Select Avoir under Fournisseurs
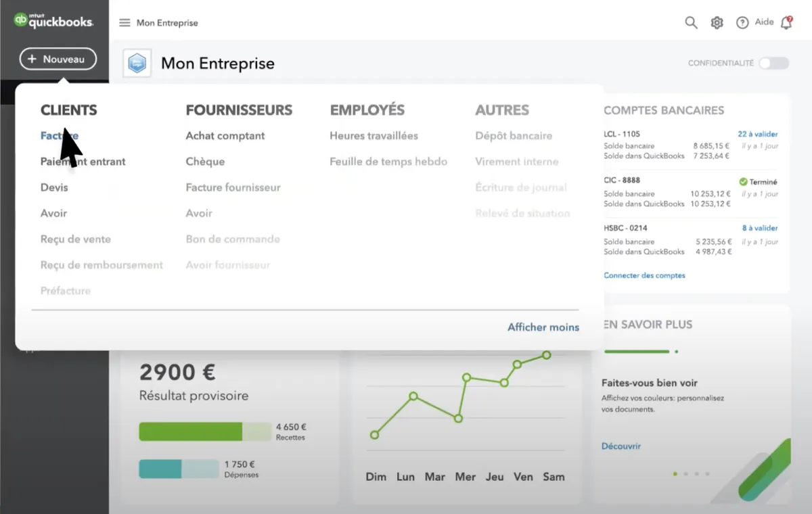Screen dimensions: 812x514 tap(199, 213)
